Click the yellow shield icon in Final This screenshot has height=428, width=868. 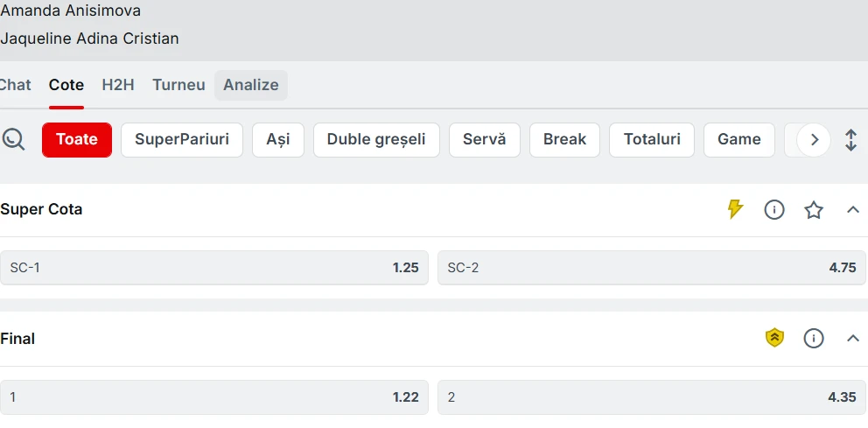tap(774, 339)
